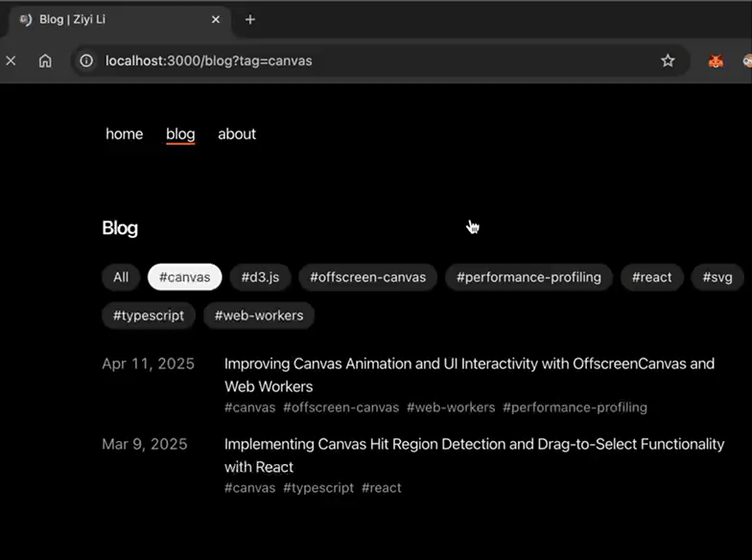This screenshot has width=752, height=560.
Task: Toggle the selected #canvas filter pill
Action: (x=184, y=277)
